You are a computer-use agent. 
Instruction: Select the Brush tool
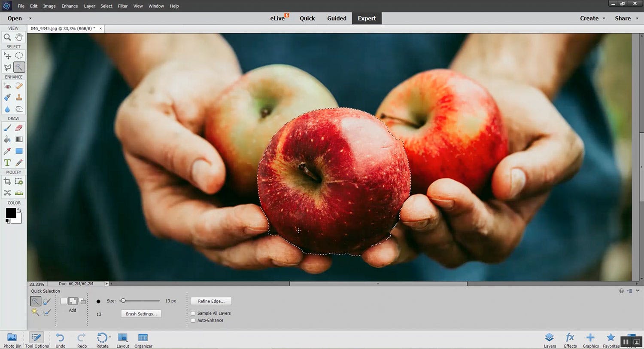[x=7, y=128]
